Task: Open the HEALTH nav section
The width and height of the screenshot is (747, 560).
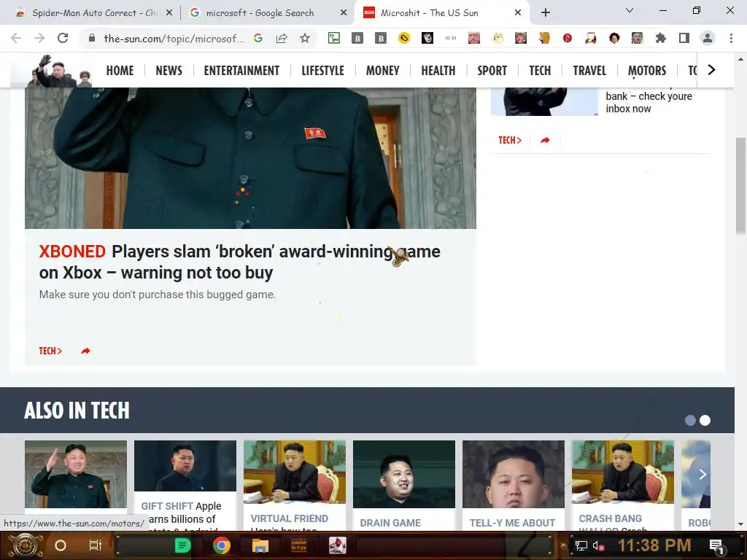Action: click(x=438, y=71)
